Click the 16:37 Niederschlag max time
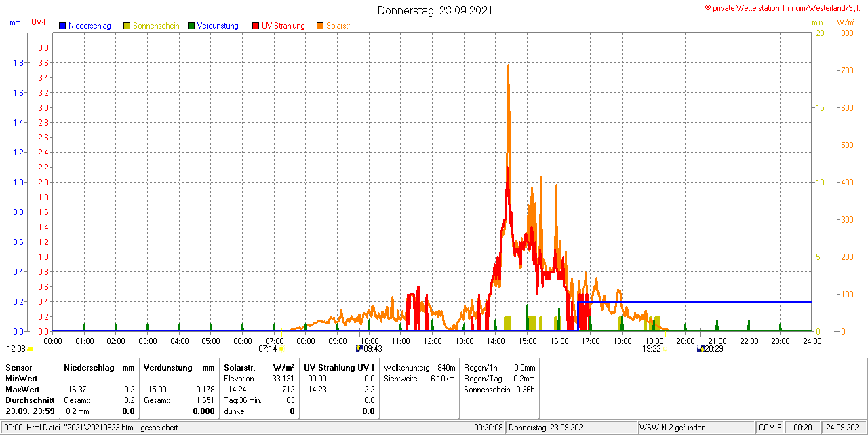 pos(77,390)
